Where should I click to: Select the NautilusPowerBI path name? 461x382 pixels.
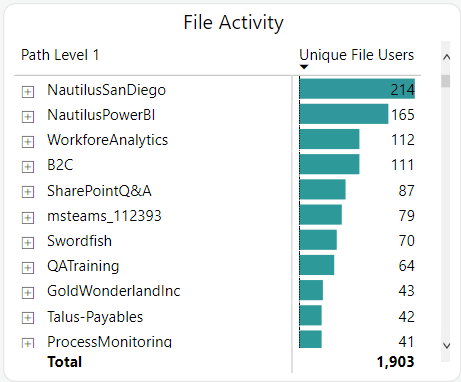tap(101, 115)
